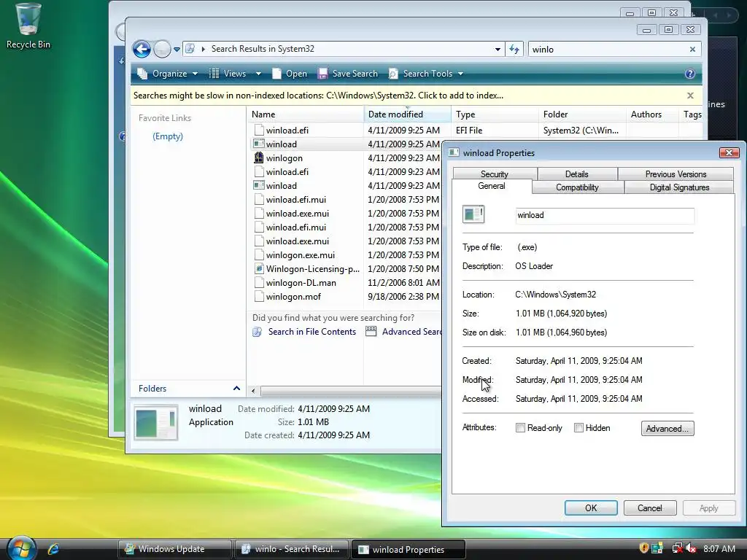Viewport: 747px width, 560px height.
Task: Click the muted volume tray icon
Action: pos(691,548)
